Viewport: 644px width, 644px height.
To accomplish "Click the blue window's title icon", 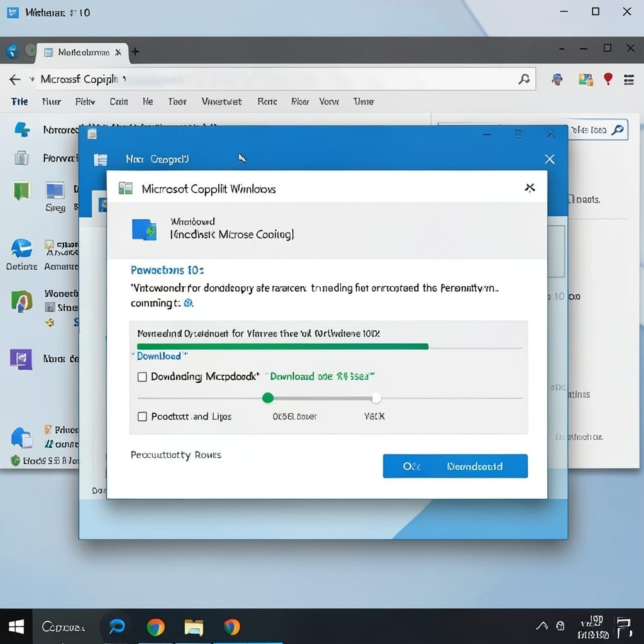I will tap(92, 134).
